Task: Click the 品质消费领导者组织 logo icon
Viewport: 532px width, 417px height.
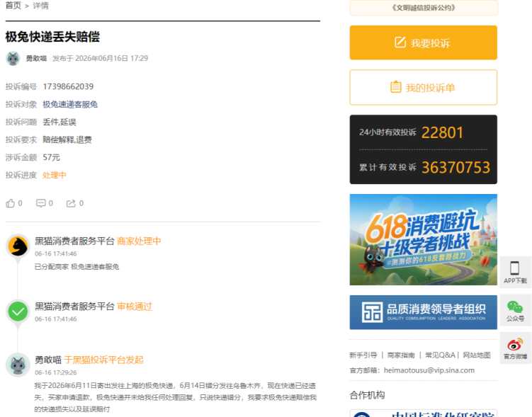Action: pos(372,312)
